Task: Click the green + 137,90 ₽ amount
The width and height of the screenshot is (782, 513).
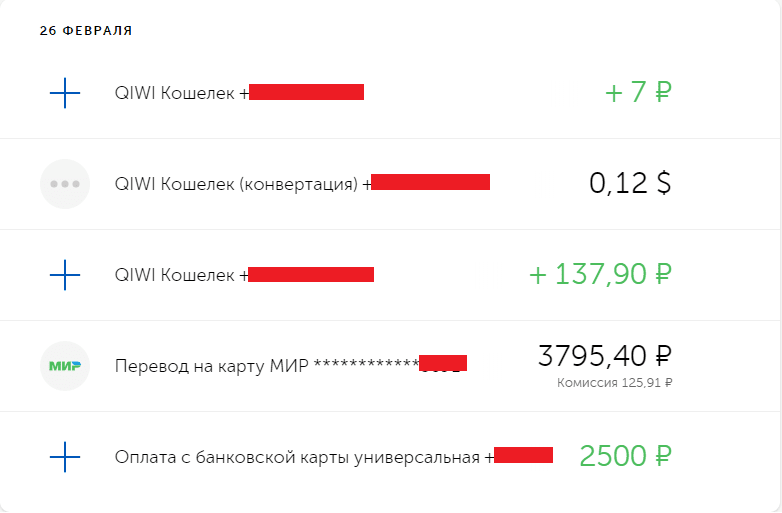Action: tap(600, 275)
